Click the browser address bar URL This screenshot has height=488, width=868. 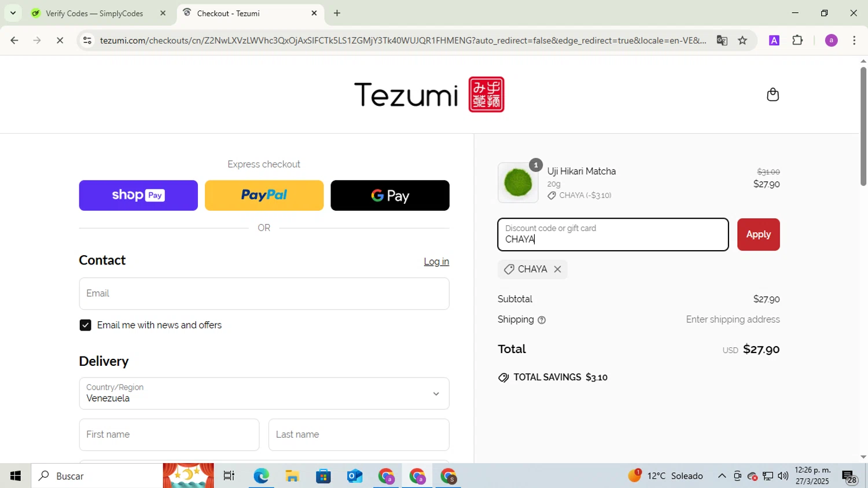[x=403, y=41]
